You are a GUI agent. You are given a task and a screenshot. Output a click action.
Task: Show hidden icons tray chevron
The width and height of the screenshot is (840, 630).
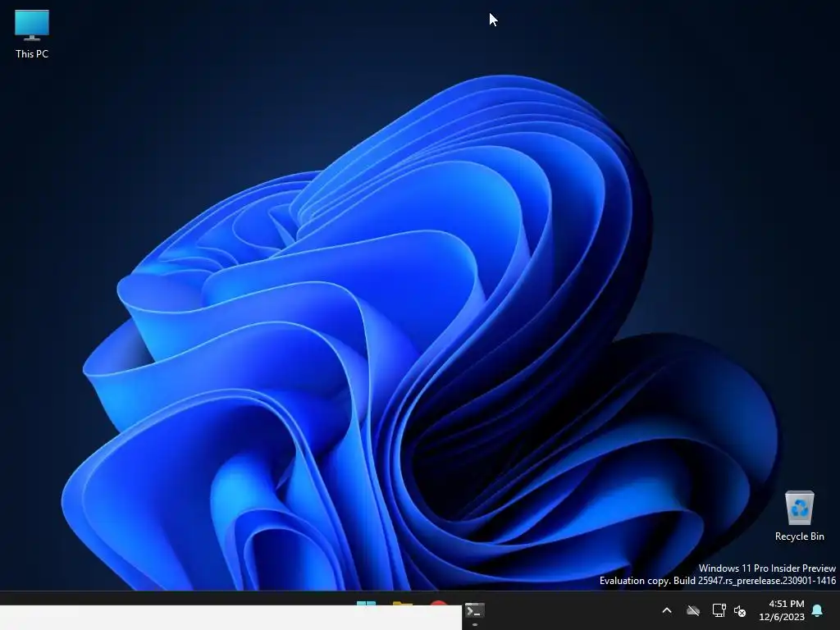pos(667,610)
